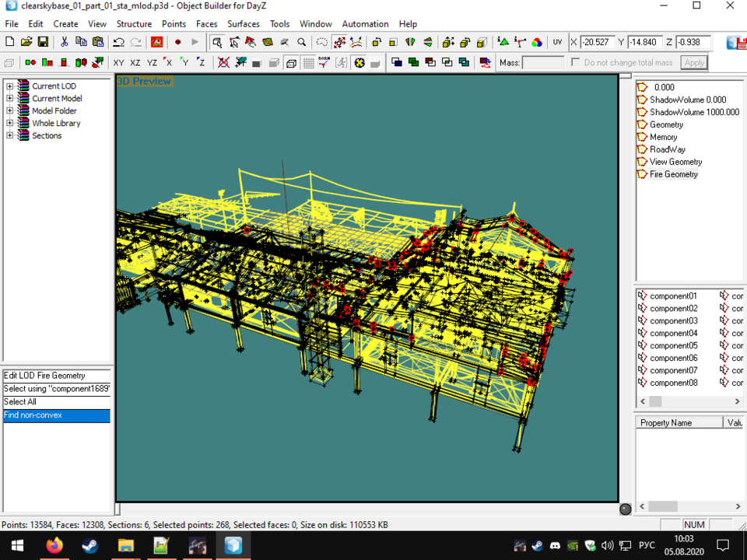Open the Automation menu
The image size is (747, 560).
click(x=365, y=24)
